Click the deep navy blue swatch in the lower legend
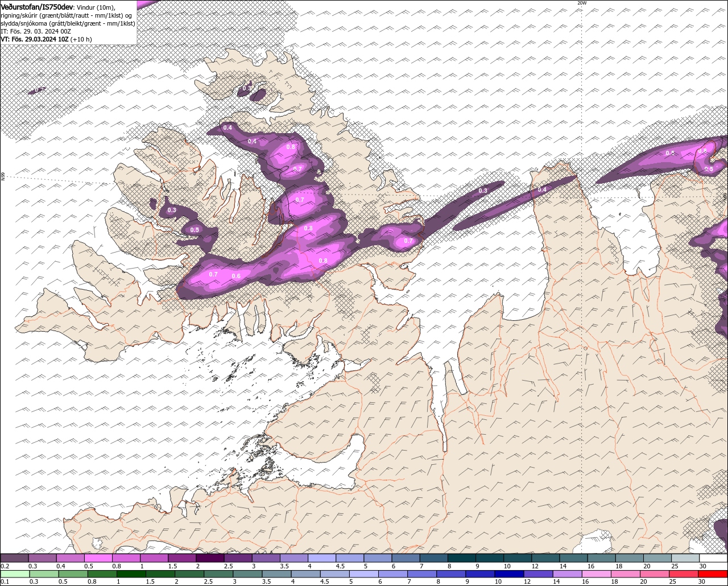The height and width of the screenshot is (586, 728). (x=509, y=573)
